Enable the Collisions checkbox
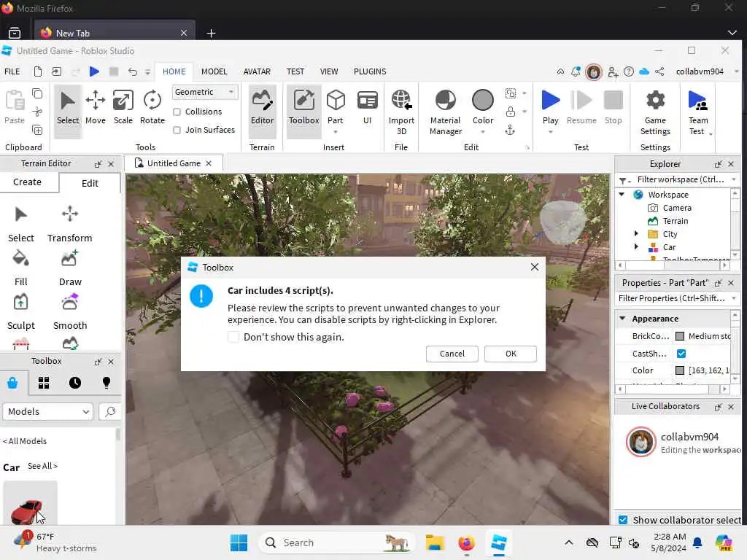Viewport: 747px width, 560px height. (177, 112)
